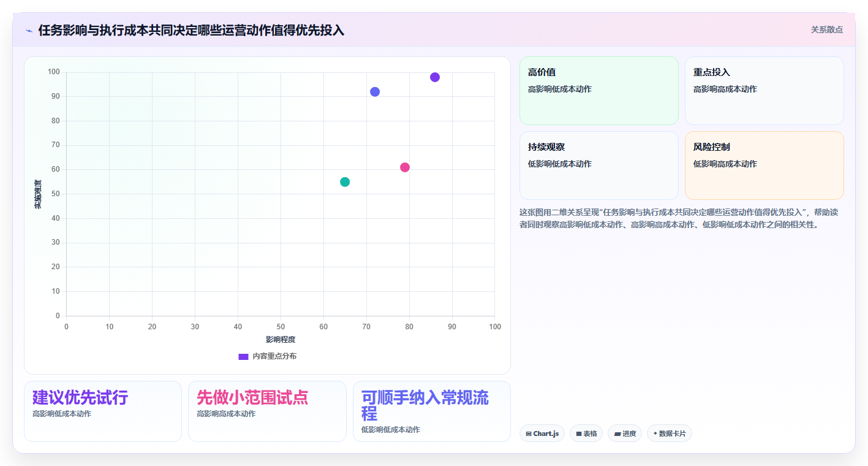Click the 实施难度 y-axis title
The width and height of the screenshot is (868, 466).
[38, 194]
